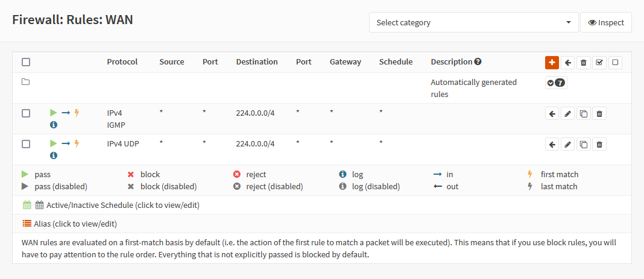The width and height of the screenshot is (644, 279).
Task: Enable selected rules using header checkmark button
Action: [x=599, y=62]
